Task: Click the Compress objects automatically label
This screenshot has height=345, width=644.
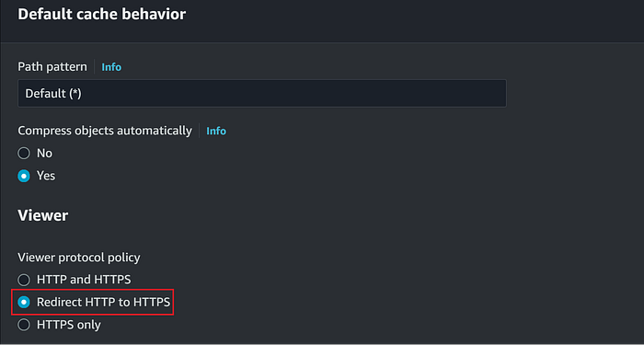Action: point(105,131)
